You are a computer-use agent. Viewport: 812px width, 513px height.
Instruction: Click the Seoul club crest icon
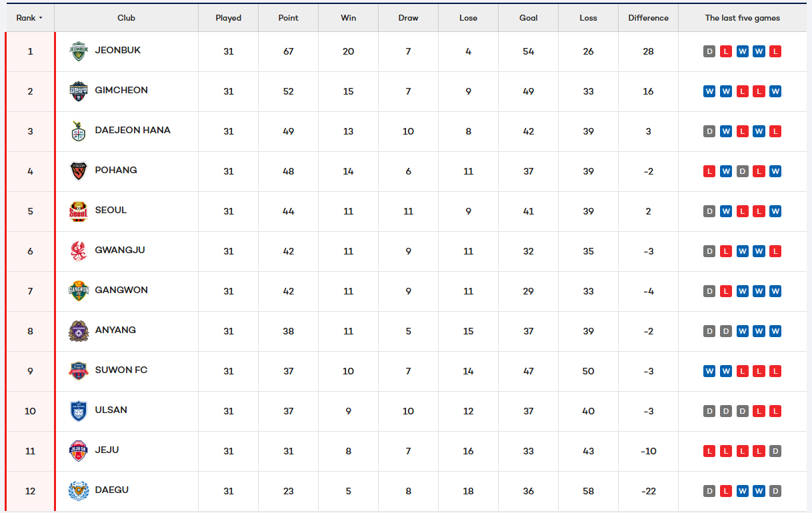tap(79, 211)
